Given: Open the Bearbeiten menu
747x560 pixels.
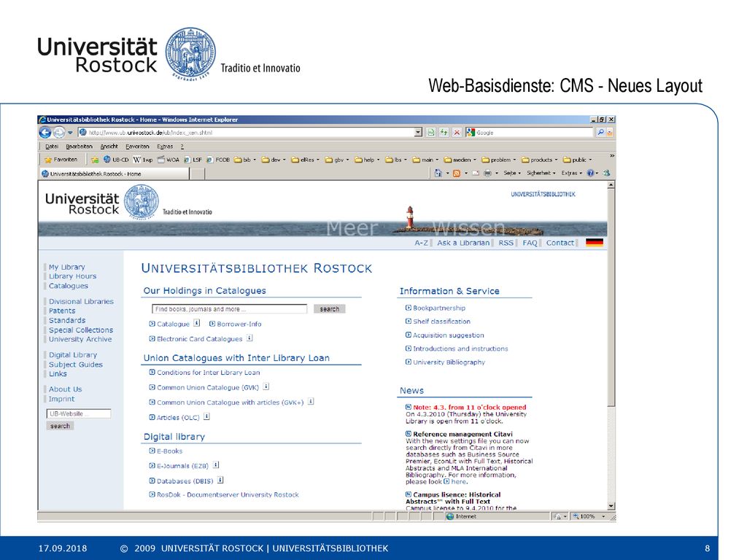Looking at the screenshot, I should coord(79,147).
